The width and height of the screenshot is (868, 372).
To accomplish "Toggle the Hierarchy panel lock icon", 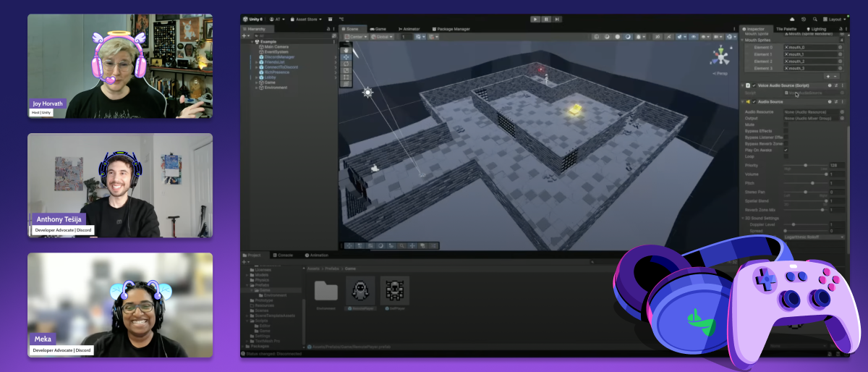I will click(x=328, y=29).
